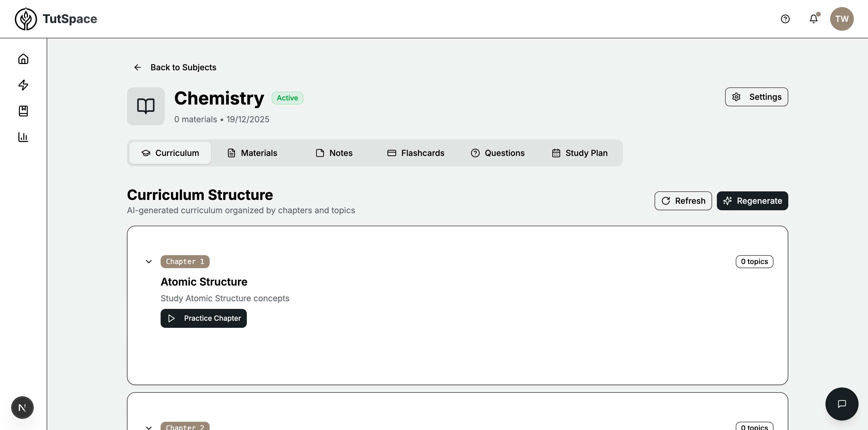The width and height of the screenshot is (868, 430).
Task: Open the notifications bell
Action: [x=813, y=19]
